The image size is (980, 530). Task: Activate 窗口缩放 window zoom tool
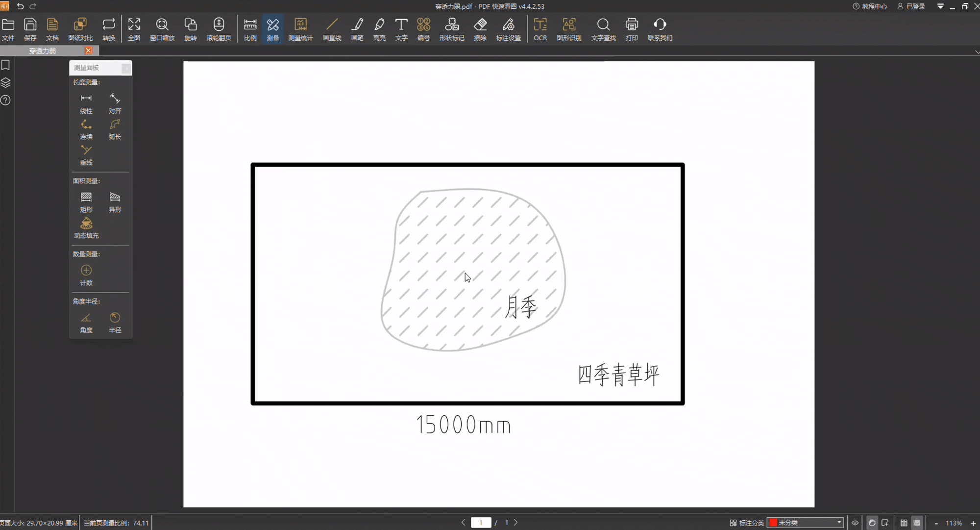click(x=162, y=29)
